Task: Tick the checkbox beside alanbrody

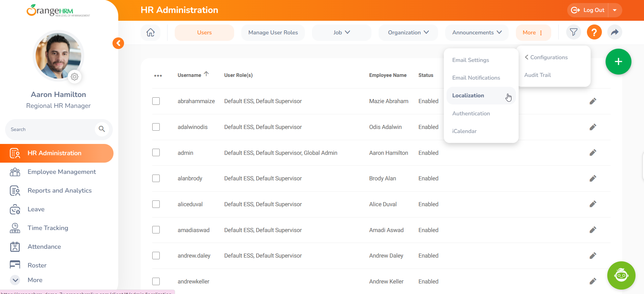Action: pos(156,178)
